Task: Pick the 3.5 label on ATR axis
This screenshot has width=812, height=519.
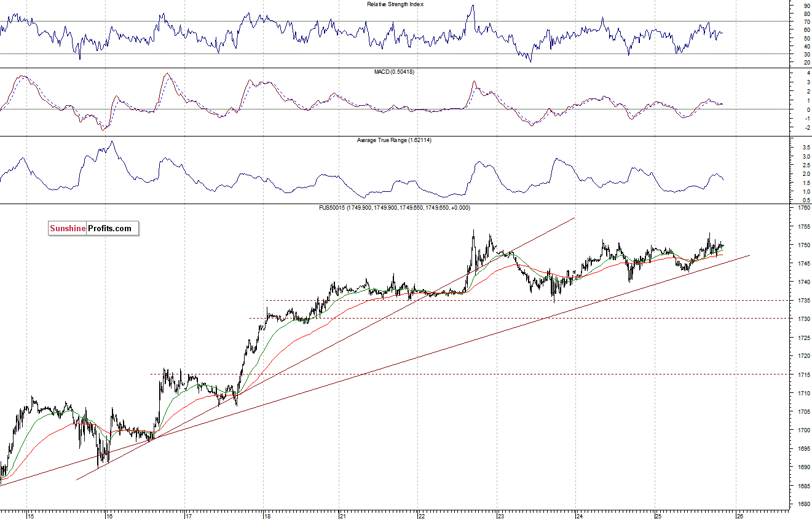Action: point(806,148)
